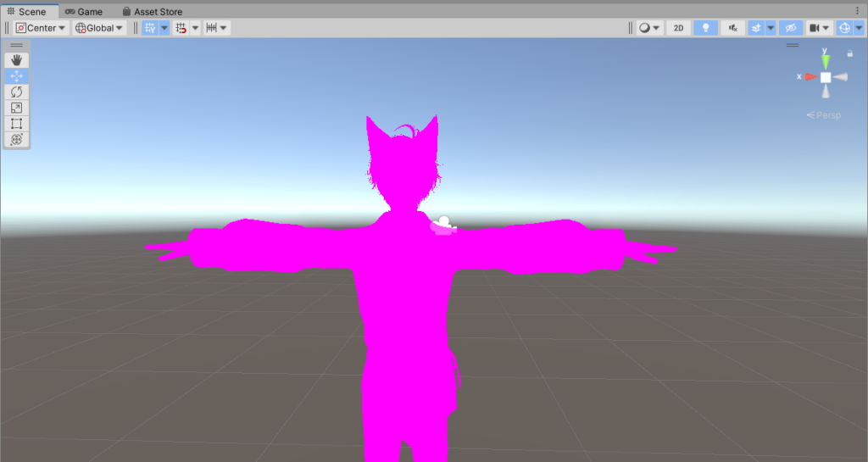Click the toolbar drag handle left of Center

point(7,28)
